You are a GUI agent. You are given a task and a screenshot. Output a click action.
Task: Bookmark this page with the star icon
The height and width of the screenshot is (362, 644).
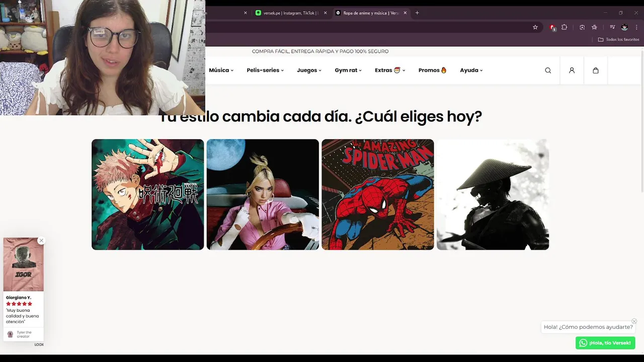(x=535, y=27)
